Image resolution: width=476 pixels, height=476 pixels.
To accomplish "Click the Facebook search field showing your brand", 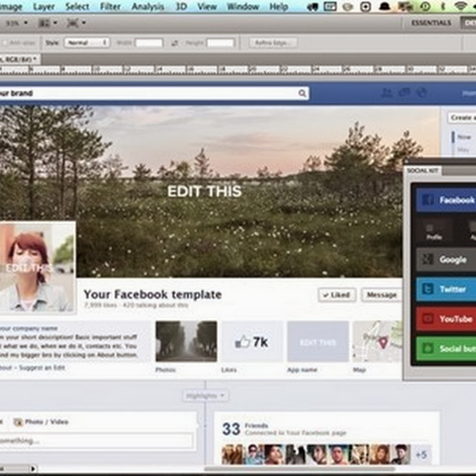I will click(154, 93).
